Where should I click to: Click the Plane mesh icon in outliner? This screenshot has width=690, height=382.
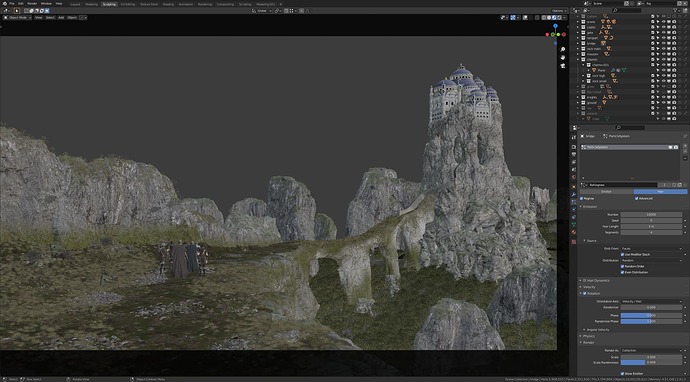pos(594,70)
